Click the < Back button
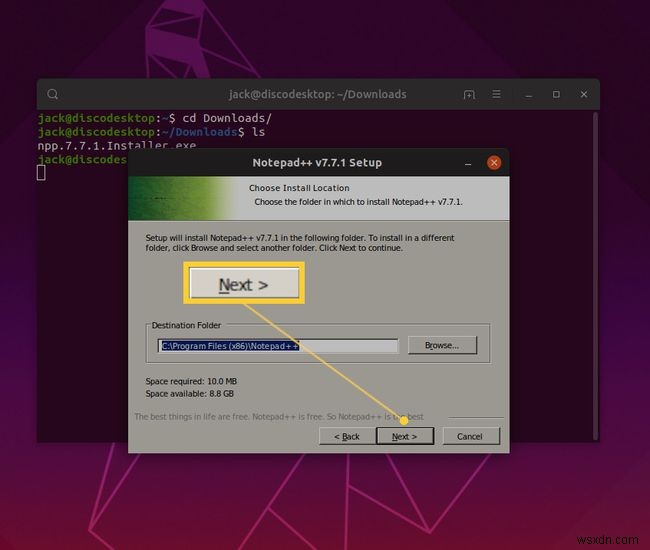Viewport: 650px width, 550px height. click(347, 436)
